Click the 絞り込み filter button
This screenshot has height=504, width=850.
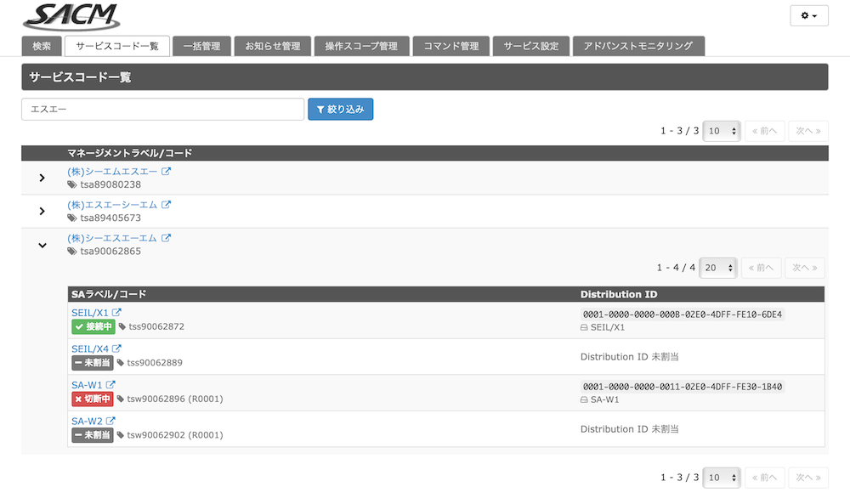pyautogui.click(x=340, y=109)
